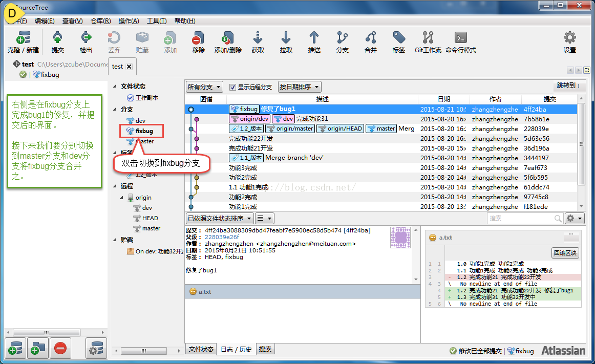Click bookmark settings gear icon at bottom
595x364 pixels.
pos(96,348)
